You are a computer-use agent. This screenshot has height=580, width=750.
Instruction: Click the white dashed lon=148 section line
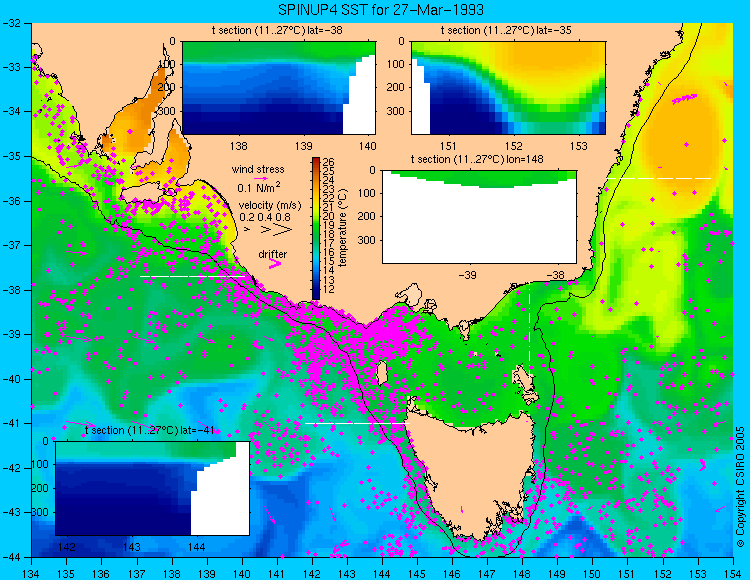[x=529, y=331]
